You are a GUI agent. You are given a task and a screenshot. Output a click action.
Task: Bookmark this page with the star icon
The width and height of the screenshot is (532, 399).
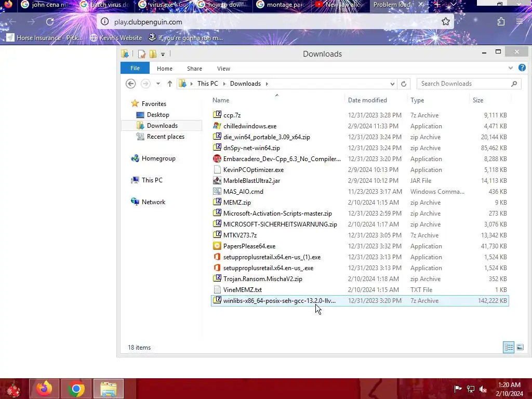pos(445,22)
